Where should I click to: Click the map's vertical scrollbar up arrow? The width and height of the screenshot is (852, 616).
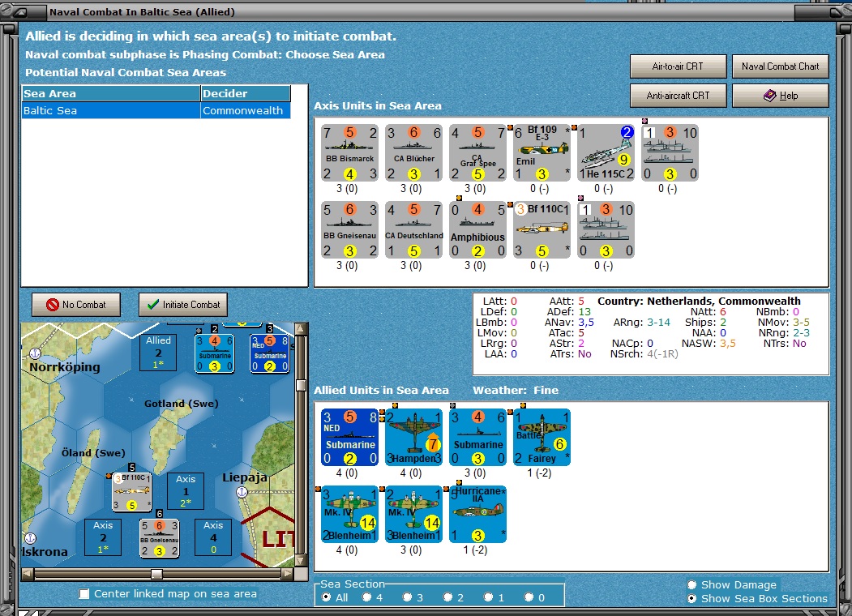[x=301, y=328]
